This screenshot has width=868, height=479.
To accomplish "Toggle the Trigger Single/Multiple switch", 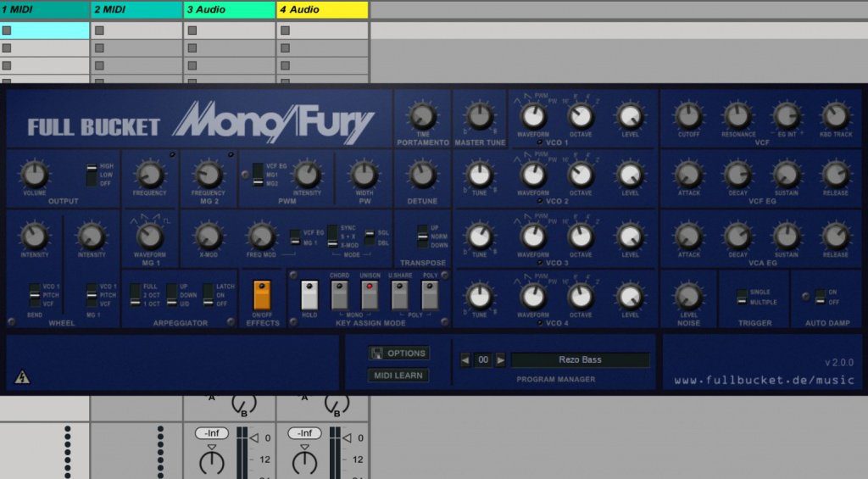I will pos(742,297).
